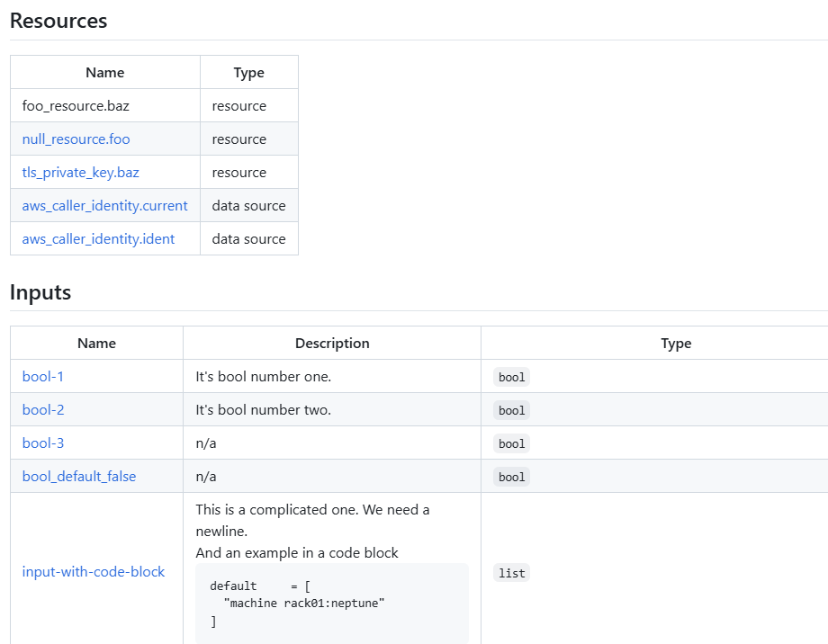
Task: Open the bool-2 input link
Action: pos(42,409)
